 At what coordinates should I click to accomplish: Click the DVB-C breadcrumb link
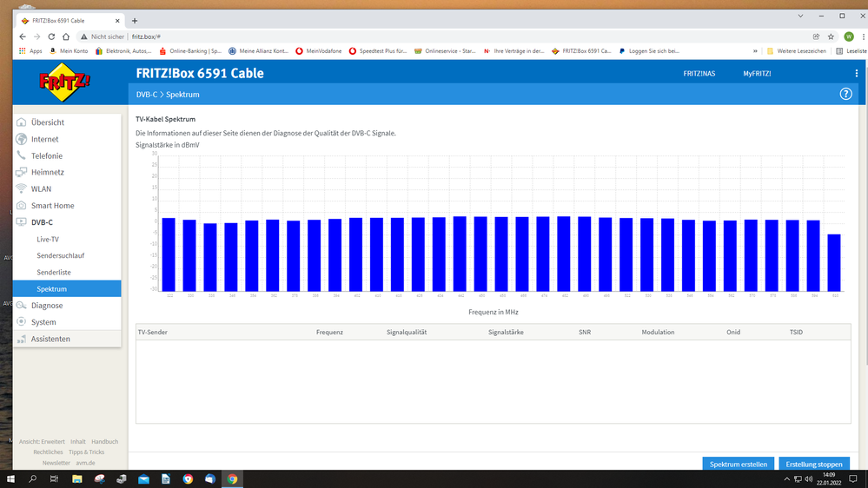(147, 95)
